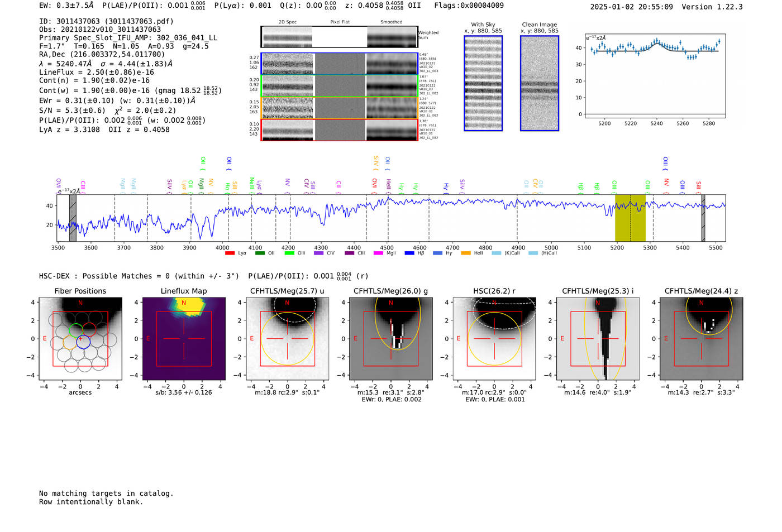Image resolution: width=782 pixels, height=532 pixels.
Task: Click the Clean Image cutout
Action: pos(540,83)
